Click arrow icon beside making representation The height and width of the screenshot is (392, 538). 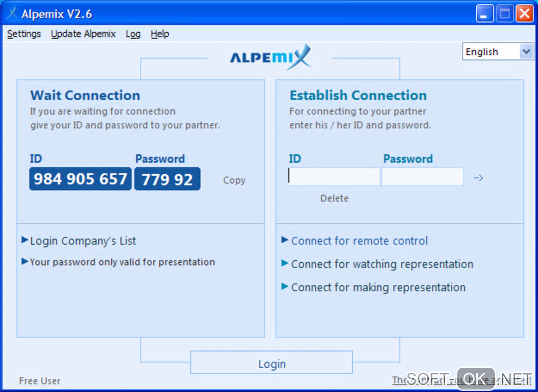[285, 286]
